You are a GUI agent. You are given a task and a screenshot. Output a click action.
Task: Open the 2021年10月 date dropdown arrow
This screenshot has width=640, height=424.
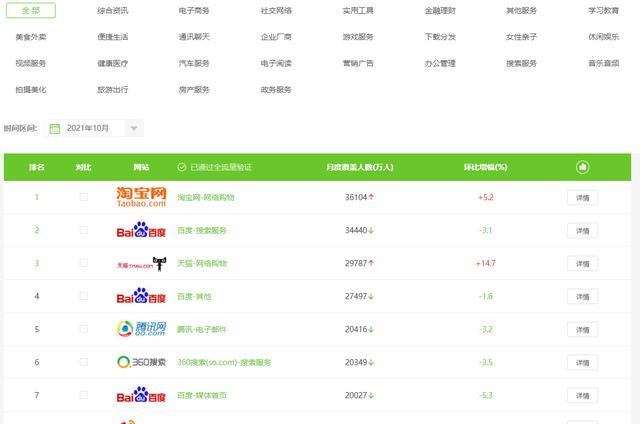click(x=134, y=129)
